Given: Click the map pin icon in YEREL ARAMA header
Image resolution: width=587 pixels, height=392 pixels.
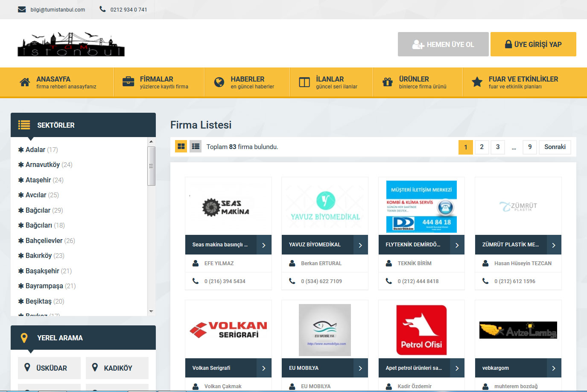Looking at the screenshot, I should pos(24,338).
